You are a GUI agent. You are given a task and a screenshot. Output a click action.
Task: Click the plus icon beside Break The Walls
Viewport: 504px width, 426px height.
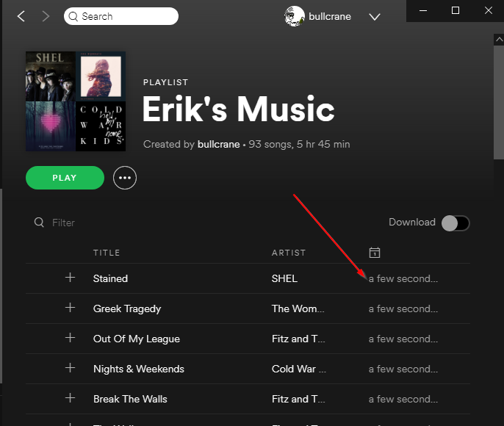click(x=70, y=398)
